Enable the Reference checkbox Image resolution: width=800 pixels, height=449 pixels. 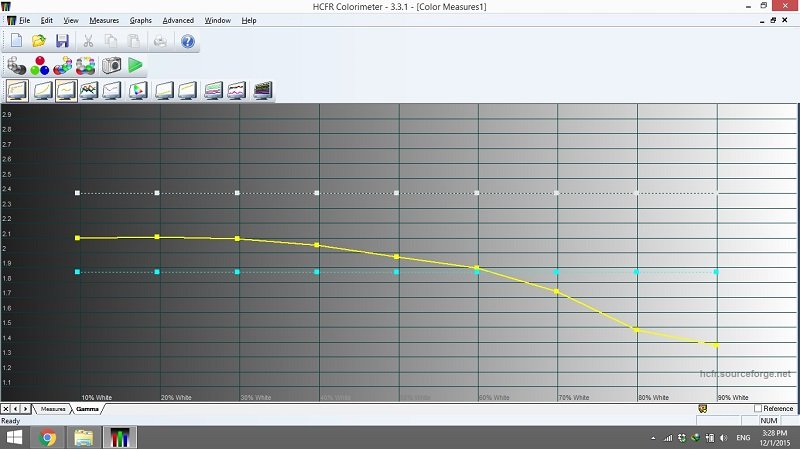pos(758,408)
